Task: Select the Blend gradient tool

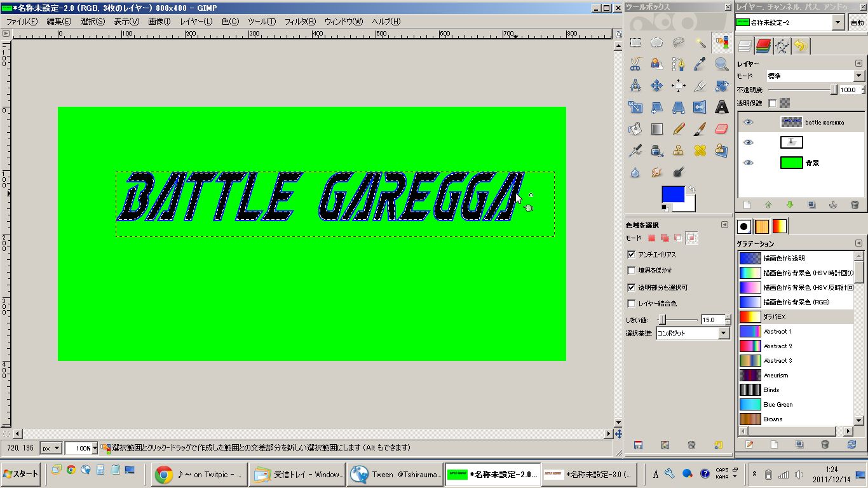Action: pos(657,129)
